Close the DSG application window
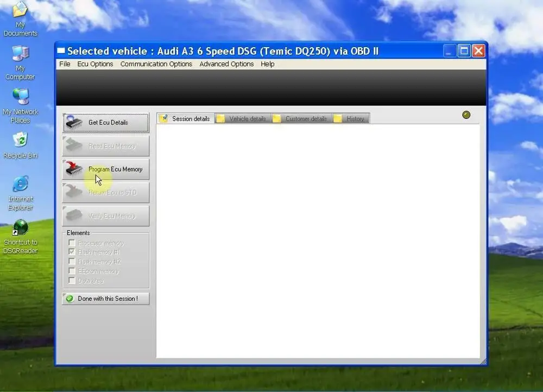The image size is (543, 392). click(478, 51)
